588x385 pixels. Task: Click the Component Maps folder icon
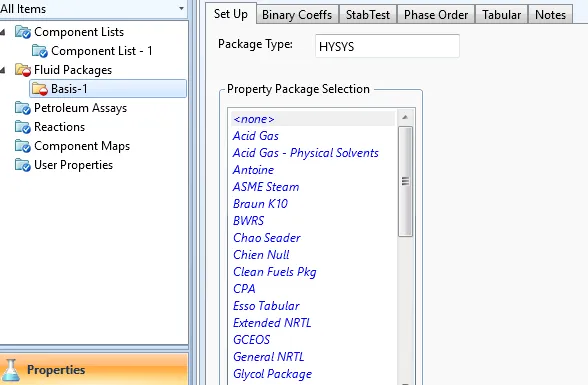click(23, 146)
